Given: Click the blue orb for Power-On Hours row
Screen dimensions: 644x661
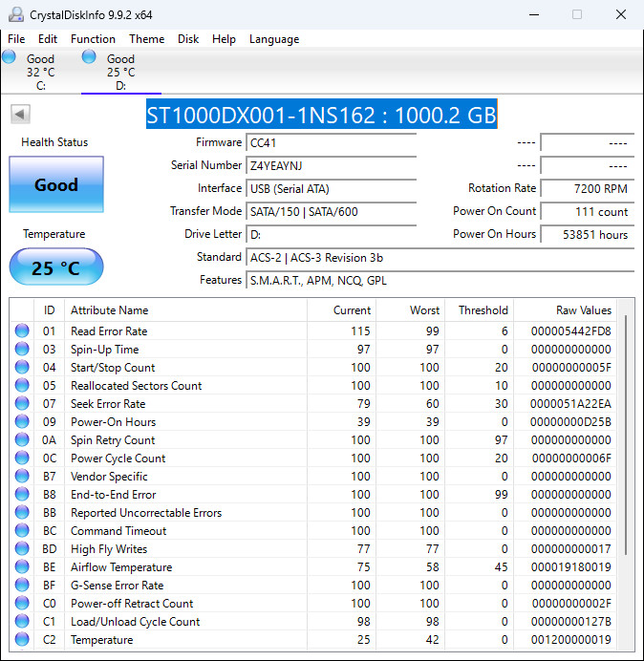Looking at the screenshot, I should [22, 421].
